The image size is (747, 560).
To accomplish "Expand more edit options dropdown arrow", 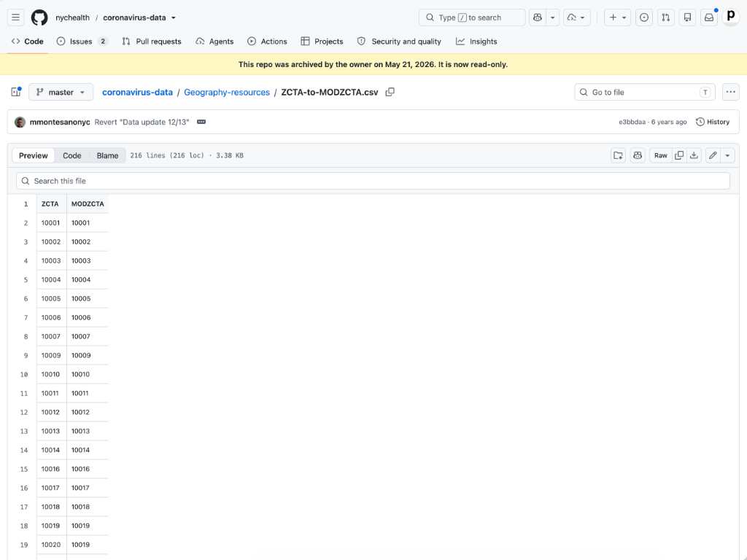I will coord(727,155).
